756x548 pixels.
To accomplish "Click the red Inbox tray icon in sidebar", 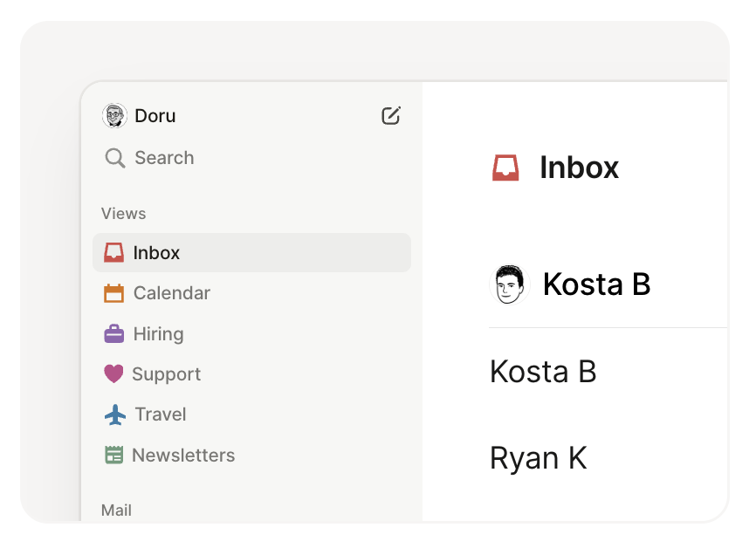I will click(113, 252).
